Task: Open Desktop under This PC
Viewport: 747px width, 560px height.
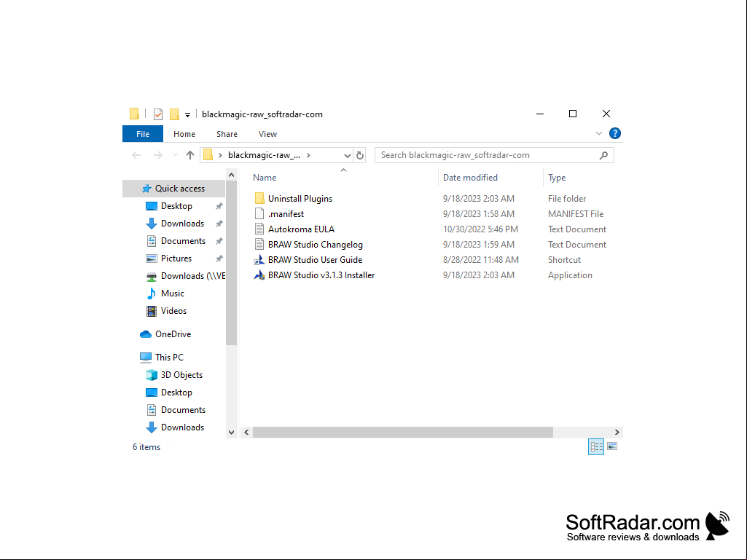Action: pyautogui.click(x=177, y=393)
